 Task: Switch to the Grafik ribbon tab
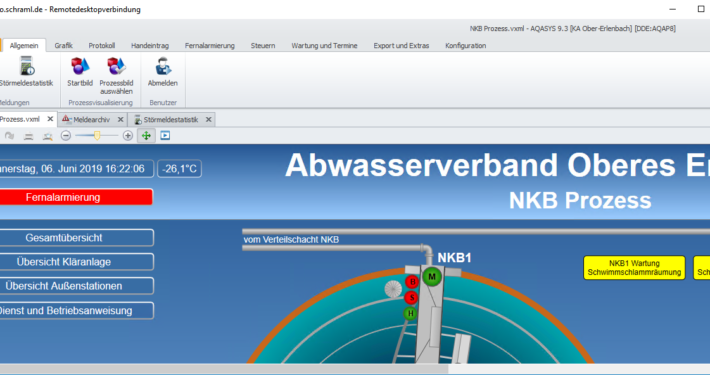(63, 46)
